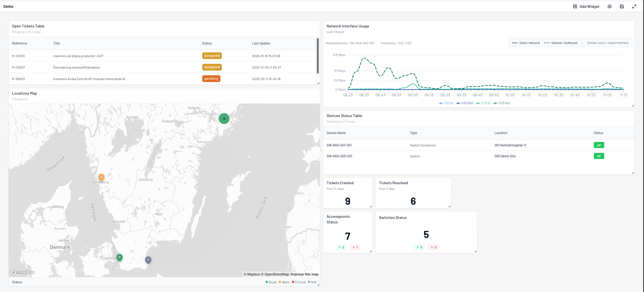The width and height of the screenshot is (644, 292).
Task: Select the cluster marker showing 4 locations
Action: (x=224, y=118)
